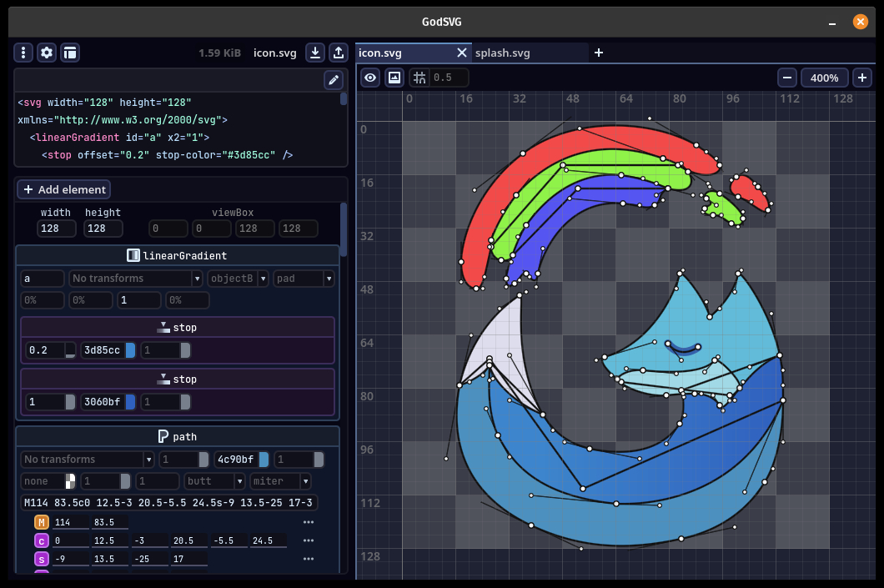
Task: Click the export upload-arrow icon
Action: (339, 53)
